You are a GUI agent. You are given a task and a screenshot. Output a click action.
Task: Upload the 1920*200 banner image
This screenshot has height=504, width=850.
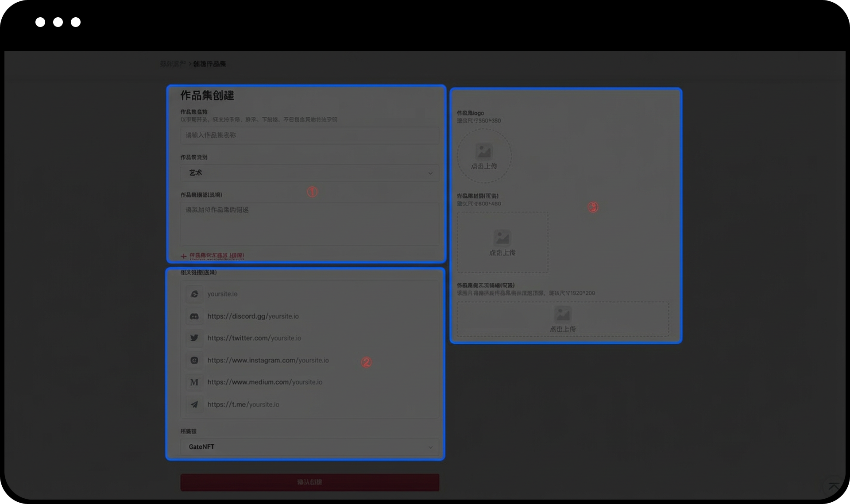(x=563, y=319)
